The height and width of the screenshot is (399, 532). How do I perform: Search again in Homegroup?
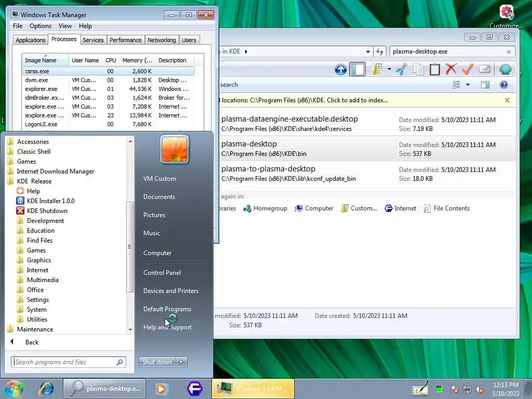pyautogui.click(x=265, y=208)
